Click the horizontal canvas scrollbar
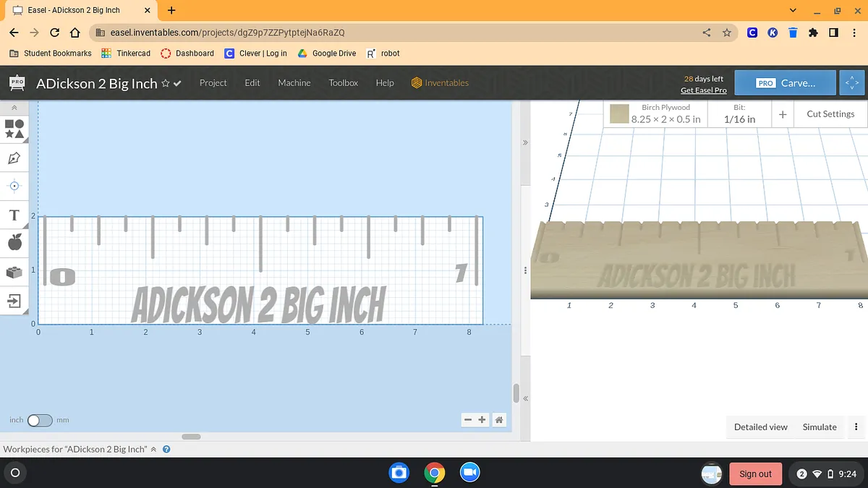Viewport: 868px width, 488px height. coord(191,437)
